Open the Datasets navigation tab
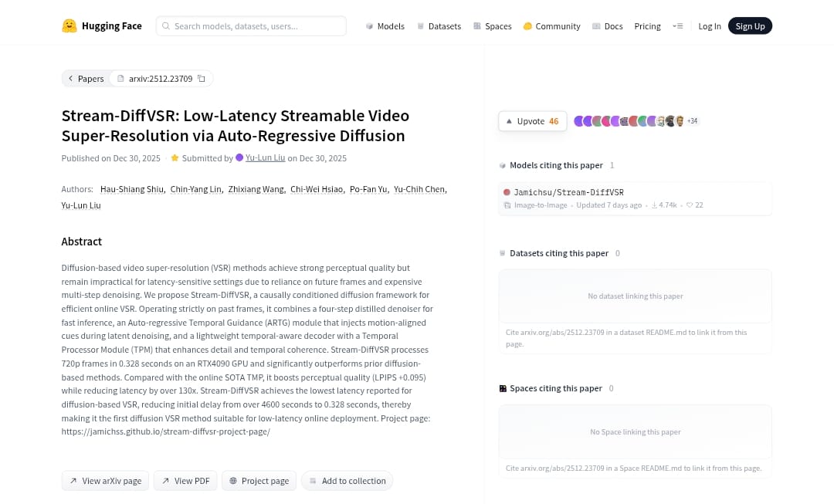834x504 pixels. pyautogui.click(x=439, y=26)
